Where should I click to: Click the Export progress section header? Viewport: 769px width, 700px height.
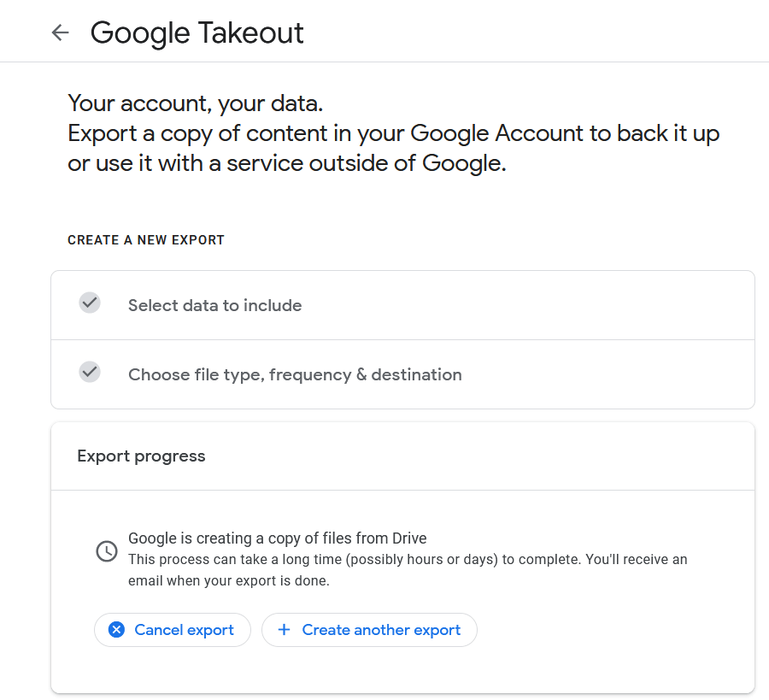point(141,456)
